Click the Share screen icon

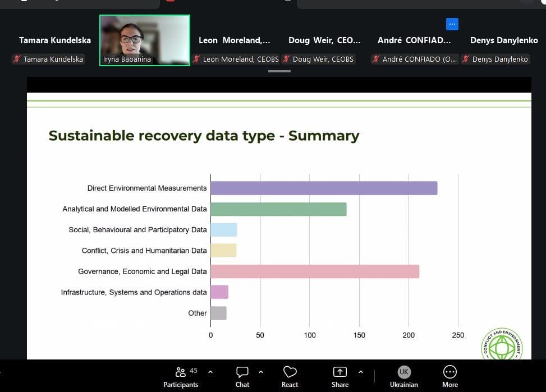[x=339, y=376]
